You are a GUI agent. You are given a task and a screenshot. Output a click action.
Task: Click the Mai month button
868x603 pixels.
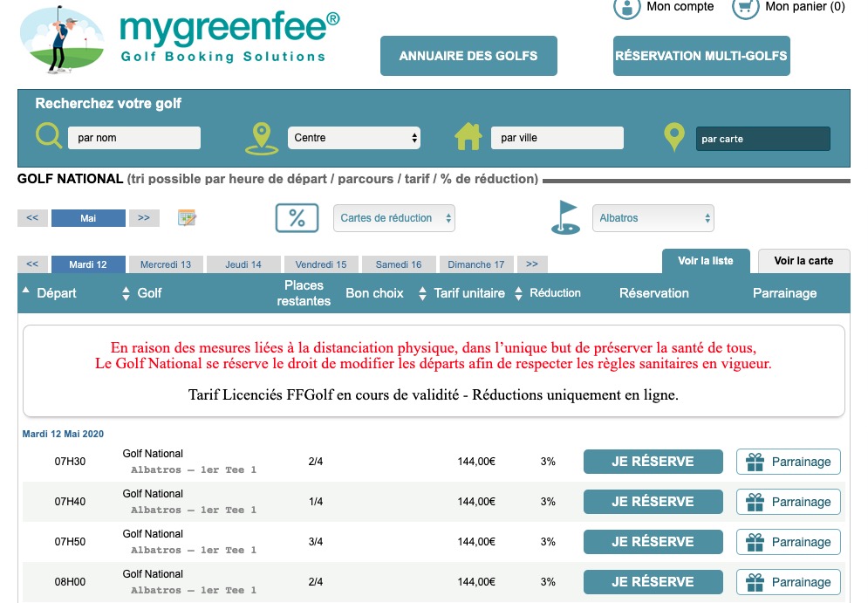[88, 218]
